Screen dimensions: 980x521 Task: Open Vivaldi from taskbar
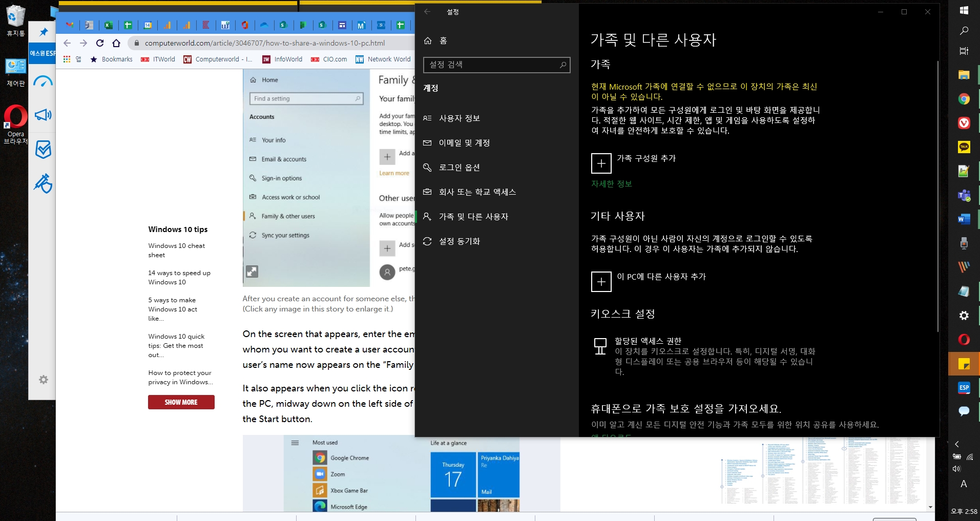(964, 123)
